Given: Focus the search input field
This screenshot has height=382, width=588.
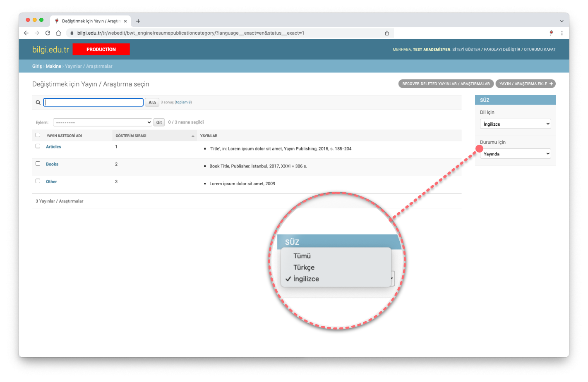Looking at the screenshot, I should click(x=94, y=103).
